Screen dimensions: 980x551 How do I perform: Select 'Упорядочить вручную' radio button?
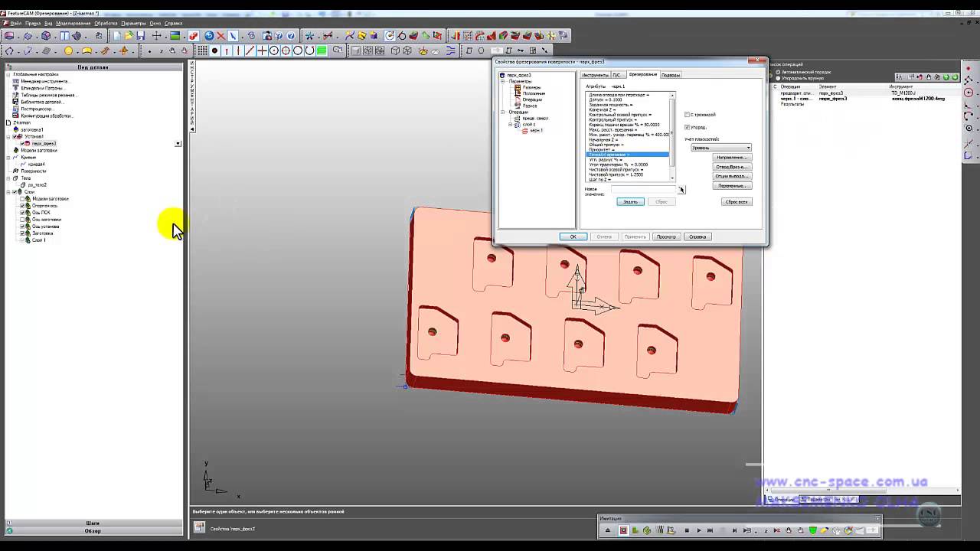click(778, 78)
